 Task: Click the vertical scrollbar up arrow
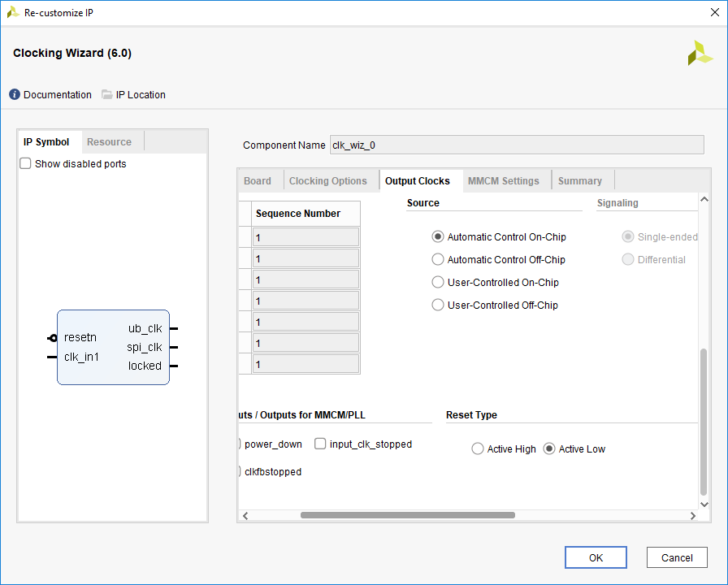click(704, 199)
